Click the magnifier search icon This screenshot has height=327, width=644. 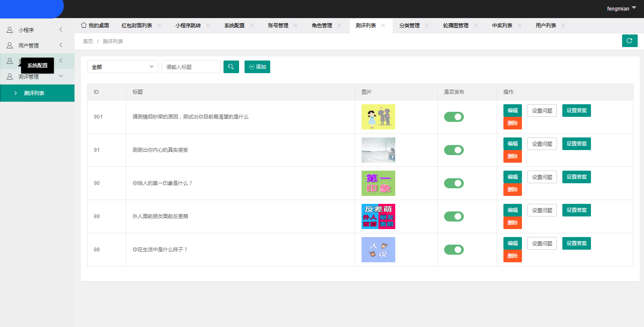click(x=231, y=66)
